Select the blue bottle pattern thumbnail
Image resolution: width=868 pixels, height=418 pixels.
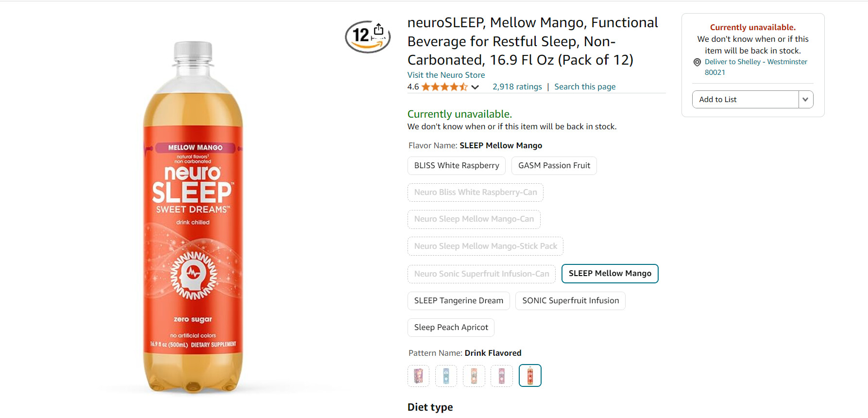coord(446,376)
